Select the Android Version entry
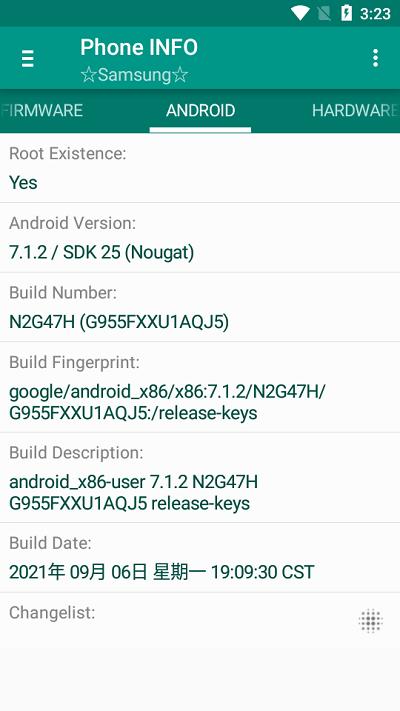This screenshot has height=711, width=400. pos(200,238)
